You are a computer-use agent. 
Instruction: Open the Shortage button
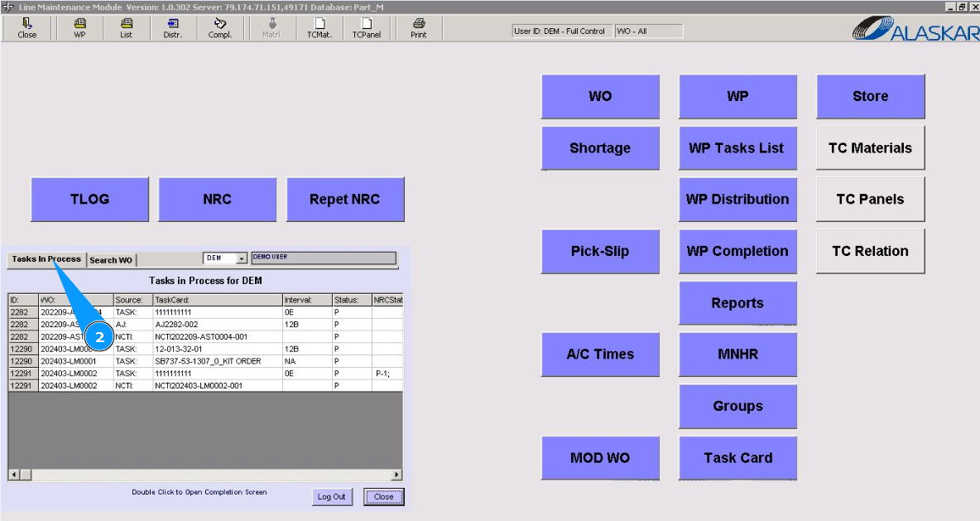(x=600, y=148)
